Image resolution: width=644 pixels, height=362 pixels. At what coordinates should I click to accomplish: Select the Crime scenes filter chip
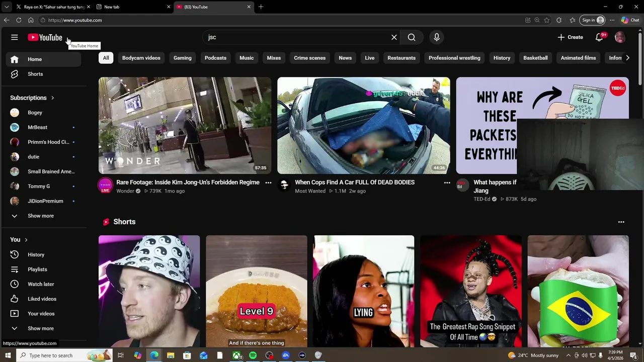(x=310, y=58)
